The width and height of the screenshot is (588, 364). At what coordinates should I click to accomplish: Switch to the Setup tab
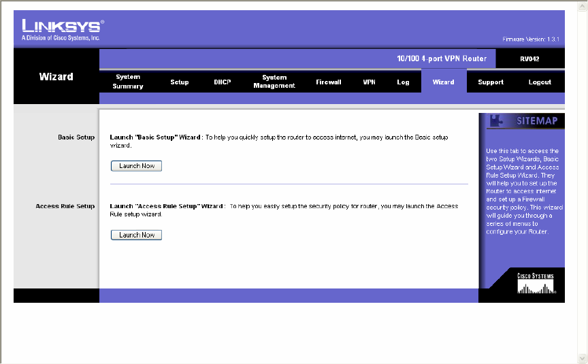click(179, 82)
